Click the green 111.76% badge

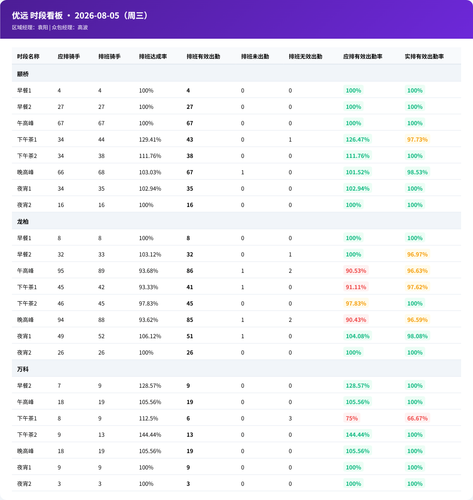click(357, 156)
